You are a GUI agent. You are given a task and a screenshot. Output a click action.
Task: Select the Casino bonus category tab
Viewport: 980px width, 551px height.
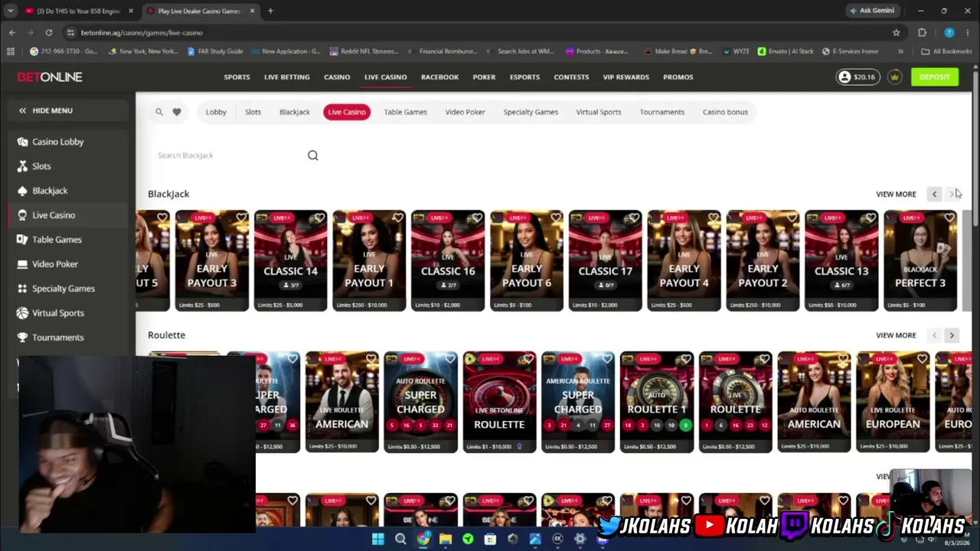tap(725, 112)
